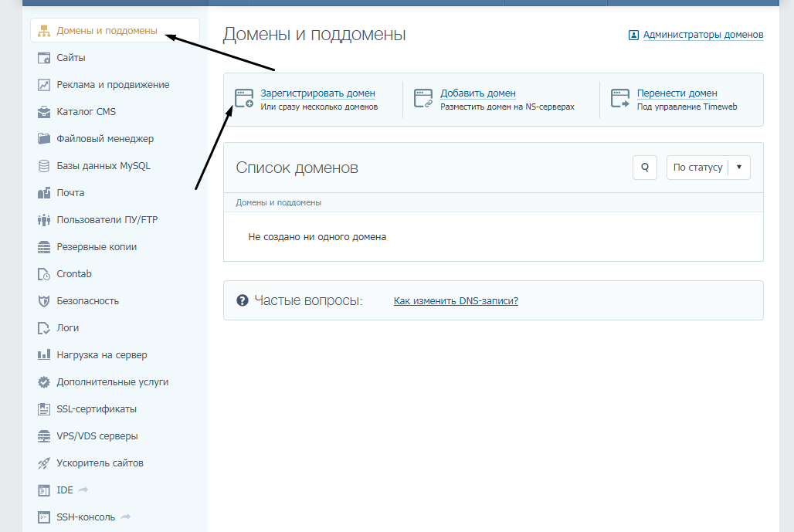Select Домены и поддомены in the sidebar
This screenshot has width=794, height=532.
pos(97,30)
